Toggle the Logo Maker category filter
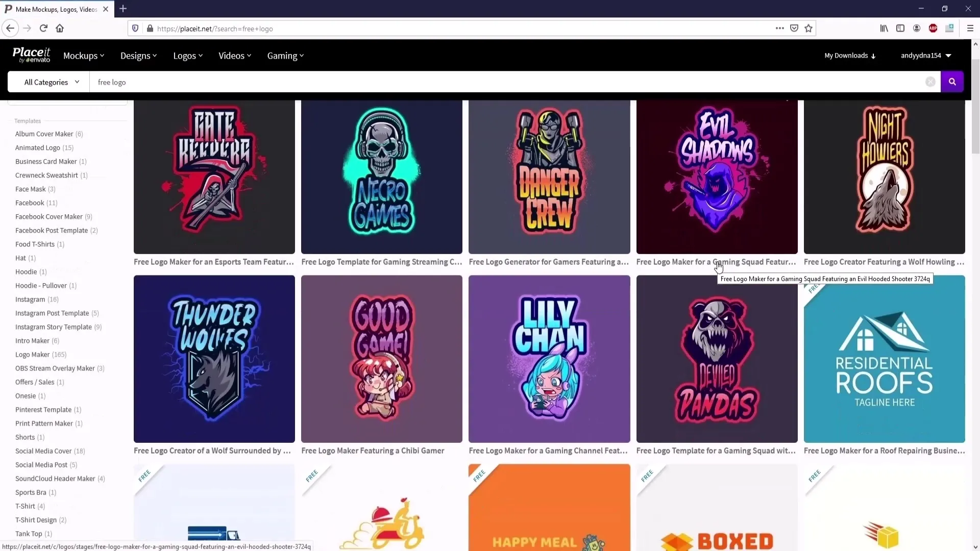The height and width of the screenshot is (551, 980). pos(32,355)
